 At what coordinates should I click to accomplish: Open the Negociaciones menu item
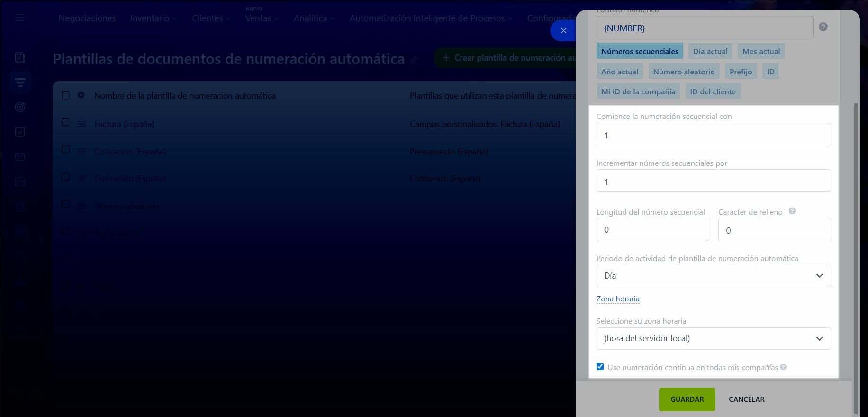[x=87, y=18]
